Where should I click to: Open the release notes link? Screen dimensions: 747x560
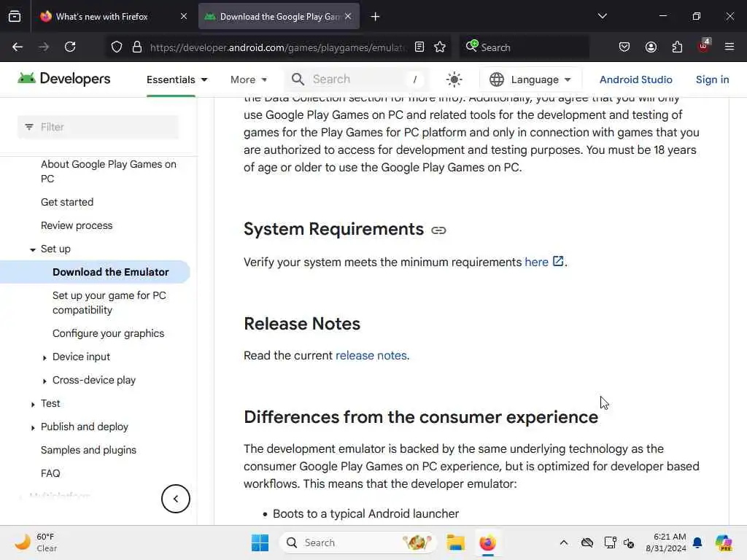coord(371,356)
